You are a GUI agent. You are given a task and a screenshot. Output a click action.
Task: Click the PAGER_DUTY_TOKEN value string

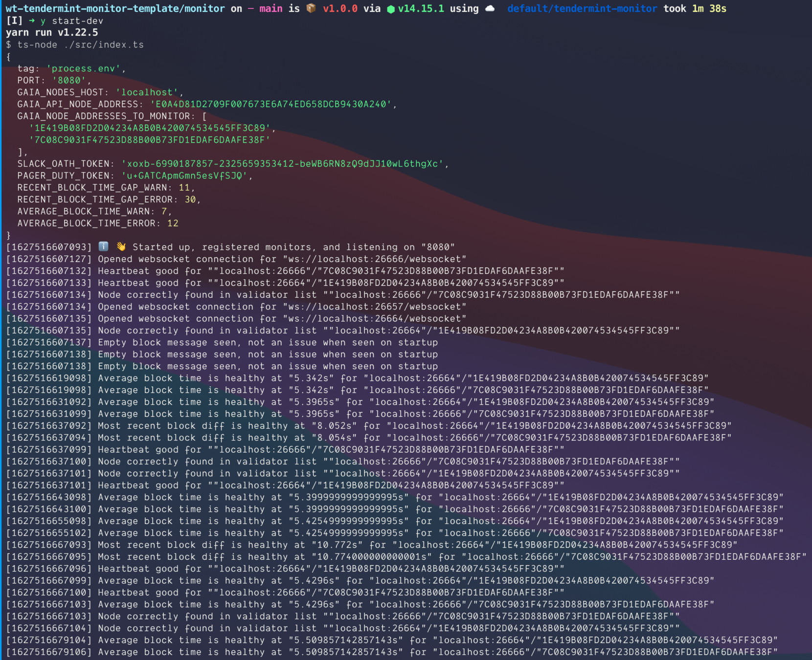point(184,176)
